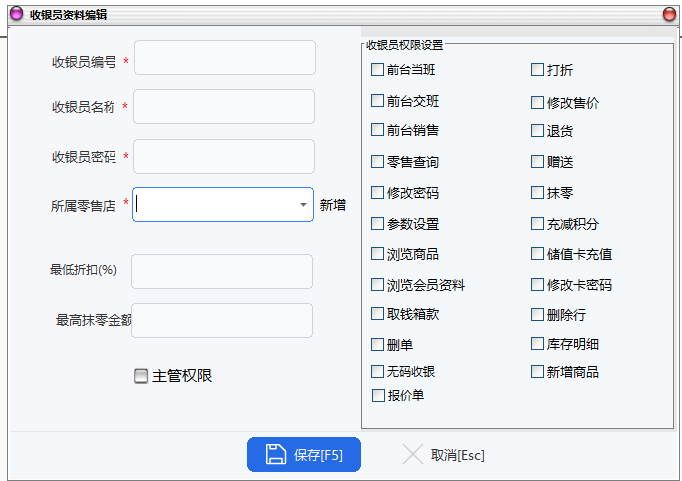This screenshot has height=481, width=682.
Task: Tick the 退货 checkbox
Action: [537, 130]
